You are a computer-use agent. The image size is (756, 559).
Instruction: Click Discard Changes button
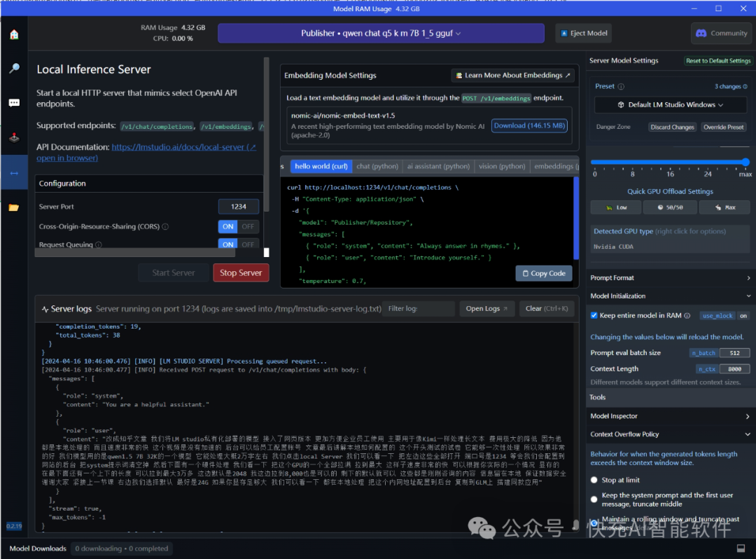672,127
